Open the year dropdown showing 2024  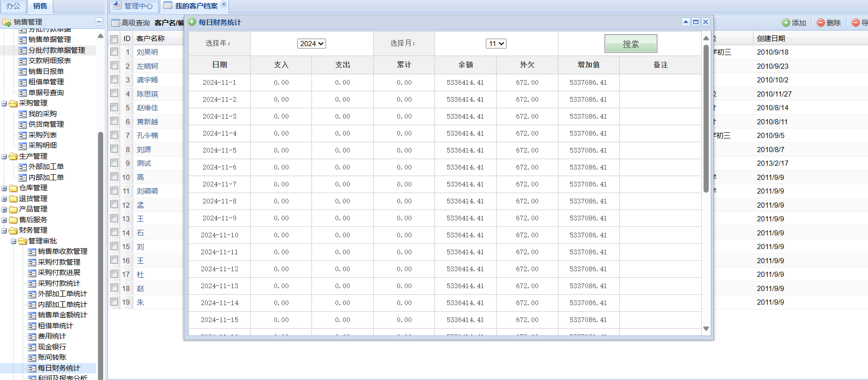coord(311,43)
